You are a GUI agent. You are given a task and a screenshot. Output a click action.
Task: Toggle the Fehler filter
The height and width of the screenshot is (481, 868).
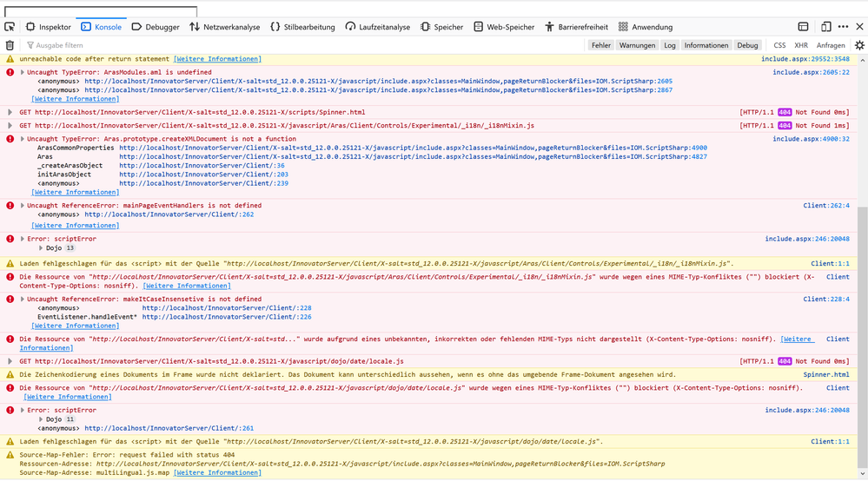(x=600, y=45)
